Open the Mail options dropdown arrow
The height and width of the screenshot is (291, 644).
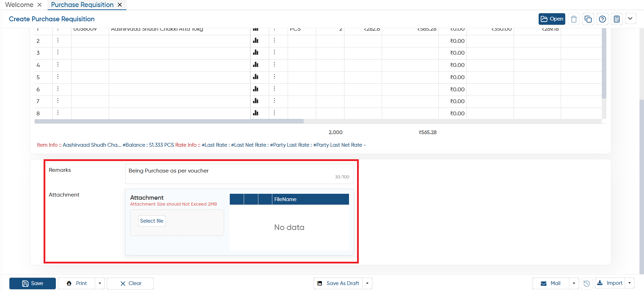click(x=574, y=283)
